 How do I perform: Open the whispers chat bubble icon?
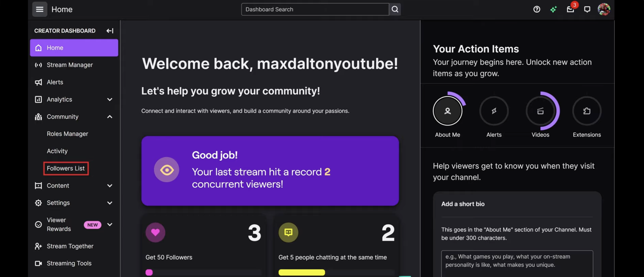coord(587,9)
